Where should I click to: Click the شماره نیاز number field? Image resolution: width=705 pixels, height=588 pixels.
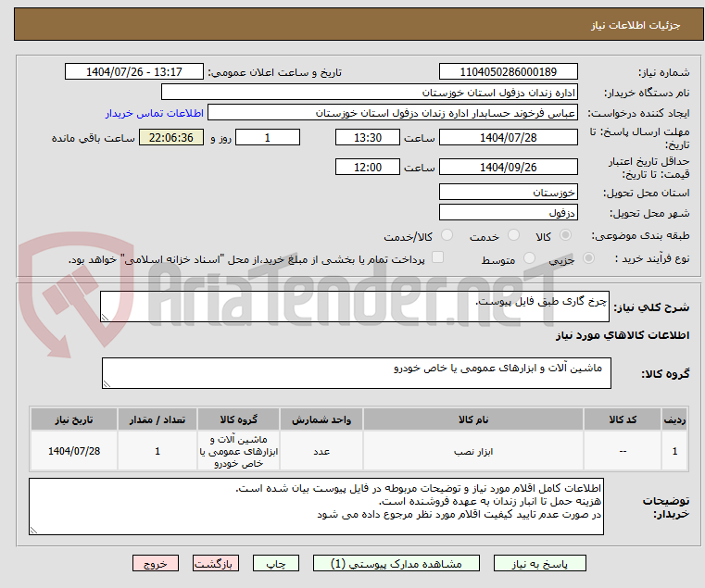coord(508,72)
